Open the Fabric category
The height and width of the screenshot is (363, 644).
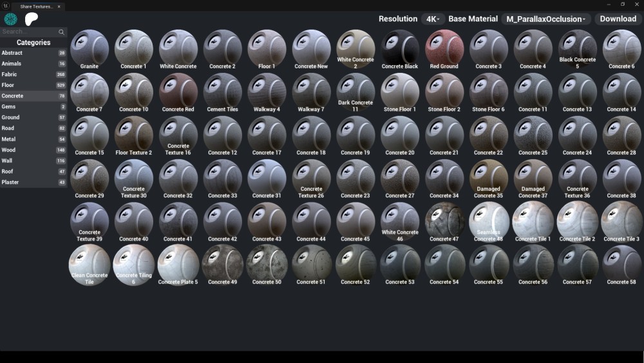click(33, 74)
